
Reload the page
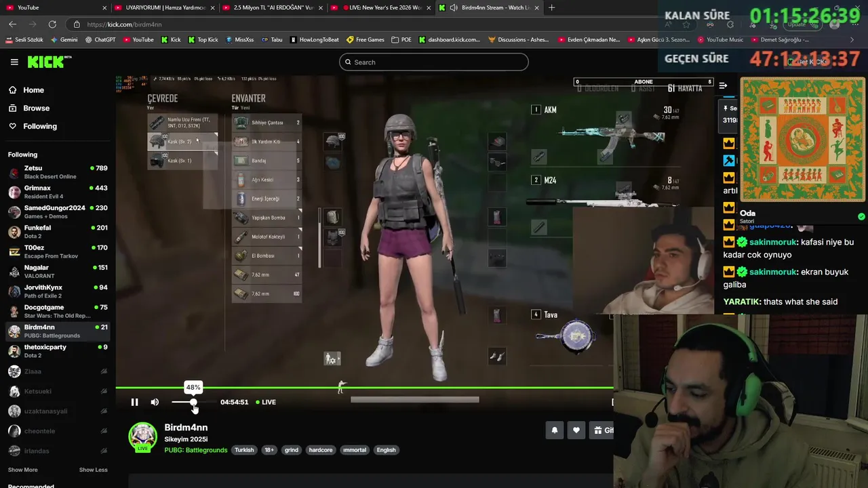[52, 24]
